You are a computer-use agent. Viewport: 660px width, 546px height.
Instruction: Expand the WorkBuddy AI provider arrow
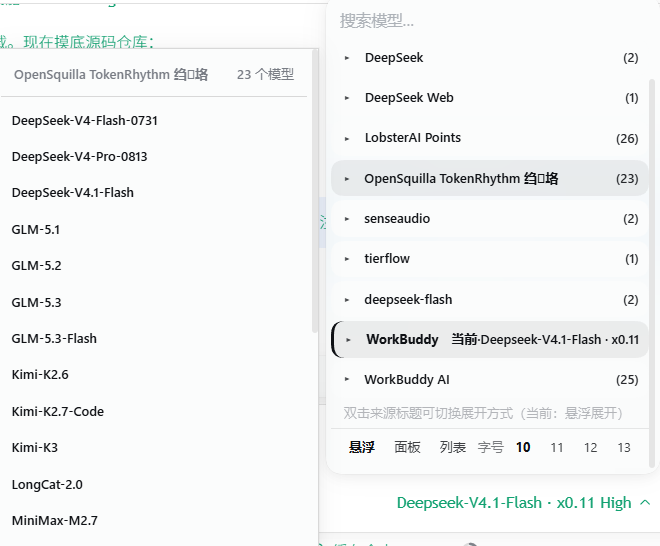347,379
